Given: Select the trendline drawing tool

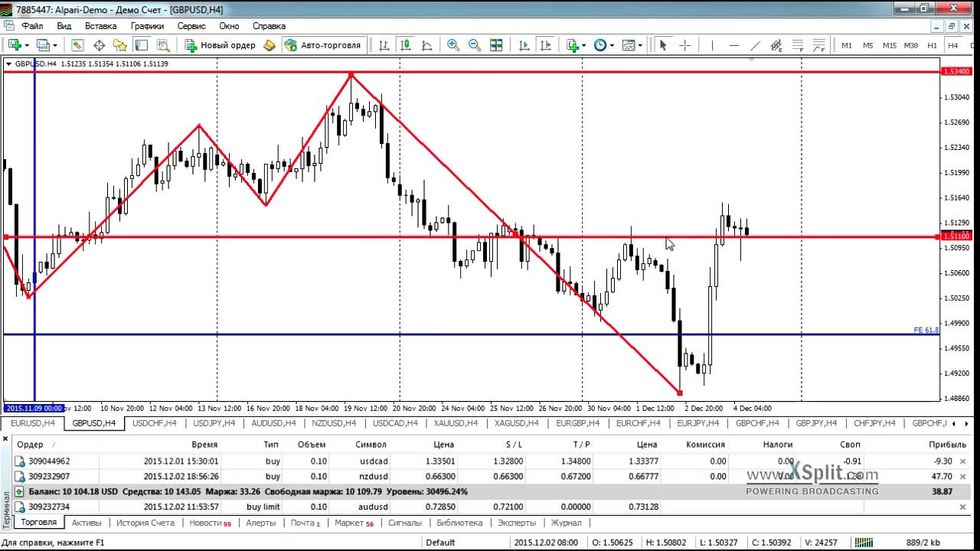Looking at the screenshot, I should (x=755, y=45).
